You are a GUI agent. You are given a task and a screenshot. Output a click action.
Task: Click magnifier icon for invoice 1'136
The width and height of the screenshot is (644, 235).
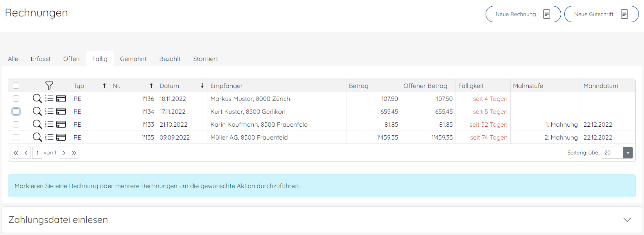(37, 99)
